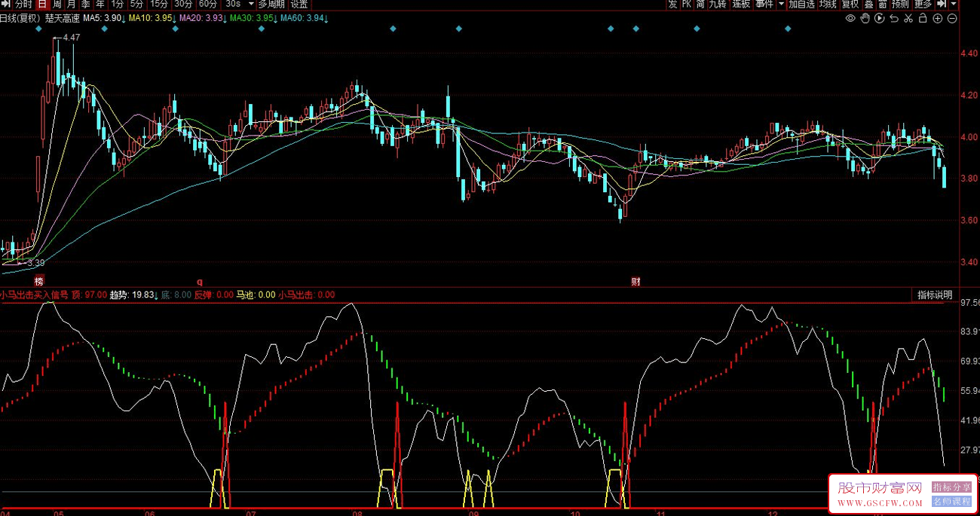Open the 更多 more menu
This screenshot has width=980, height=516.
[923, 4]
